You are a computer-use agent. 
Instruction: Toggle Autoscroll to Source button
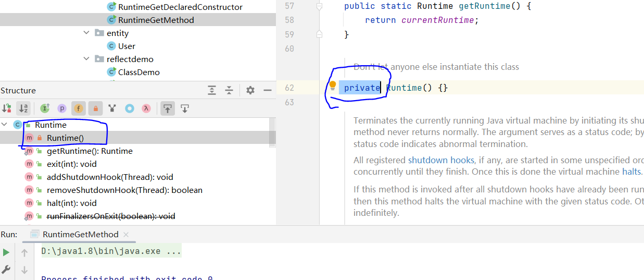(167, 108)
